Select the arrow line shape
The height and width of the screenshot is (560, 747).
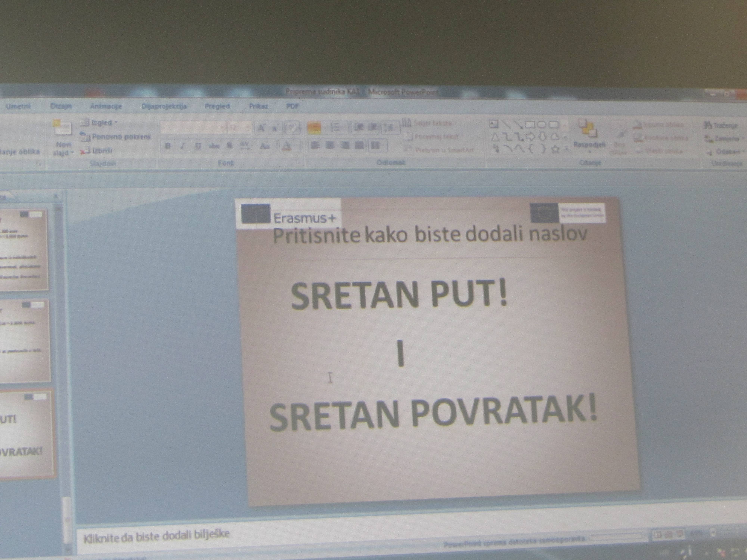coord(518,125)
